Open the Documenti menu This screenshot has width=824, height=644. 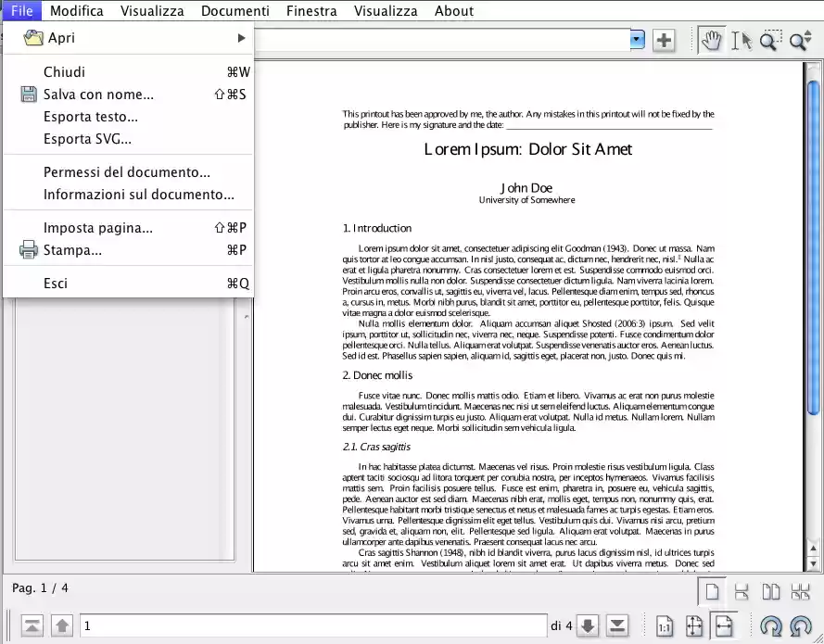(x=235, y=10)
